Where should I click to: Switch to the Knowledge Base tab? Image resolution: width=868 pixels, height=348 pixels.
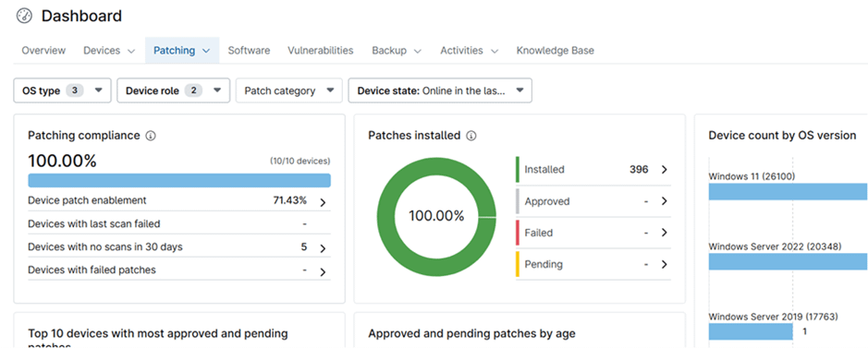click(556, 50)
